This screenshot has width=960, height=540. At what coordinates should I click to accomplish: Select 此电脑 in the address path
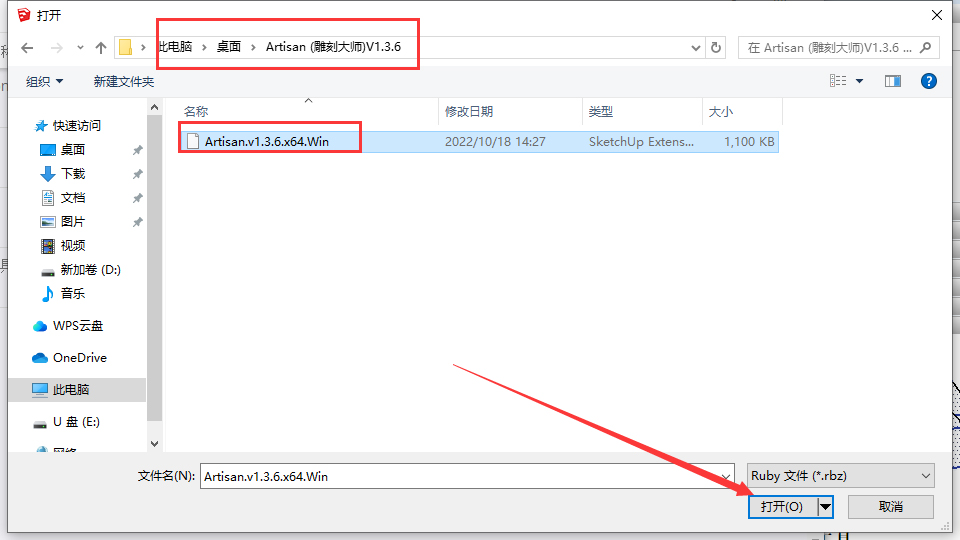click(176, 47)
